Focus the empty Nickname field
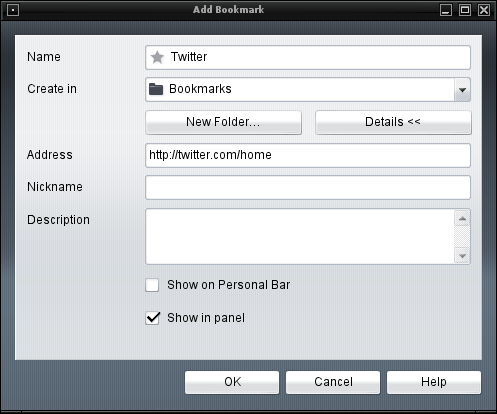 coord(308,187)
